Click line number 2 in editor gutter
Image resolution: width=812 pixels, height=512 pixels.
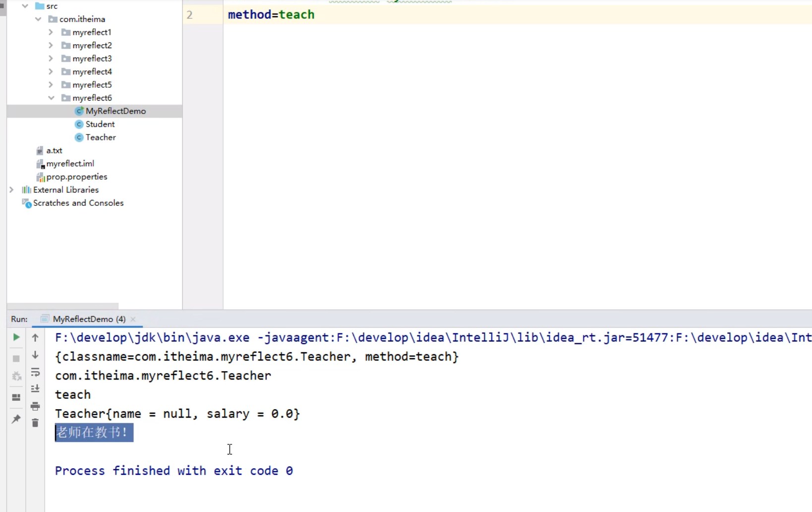coord(189,15)
